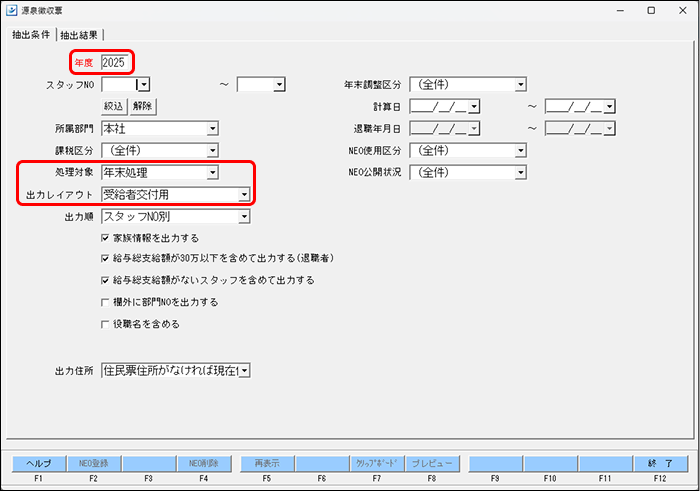Open the 年末調整区分 dropdown

[521, 84]
